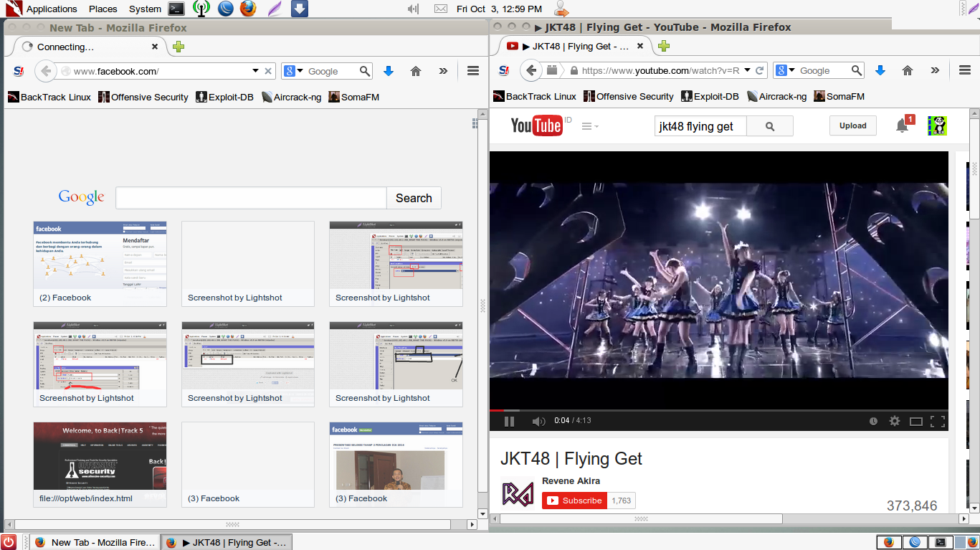Open Offensive Security bookmark in left window
This screenshot has height=550, width=980.
click(x=143, y=97)
